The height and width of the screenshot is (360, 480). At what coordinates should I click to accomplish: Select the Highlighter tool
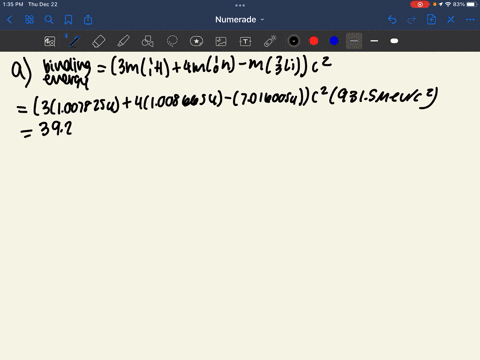click(123, 41)
